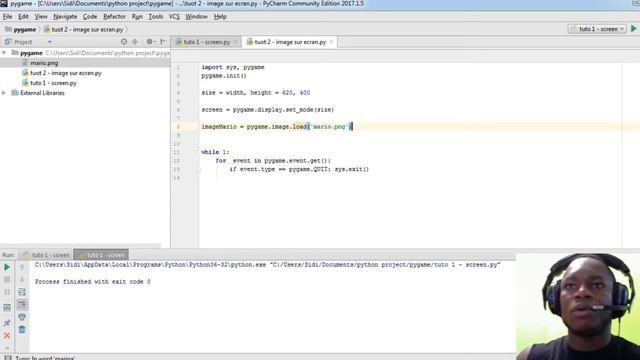Click the Project panel title
640x360 pixels.
tap(23, 42)
